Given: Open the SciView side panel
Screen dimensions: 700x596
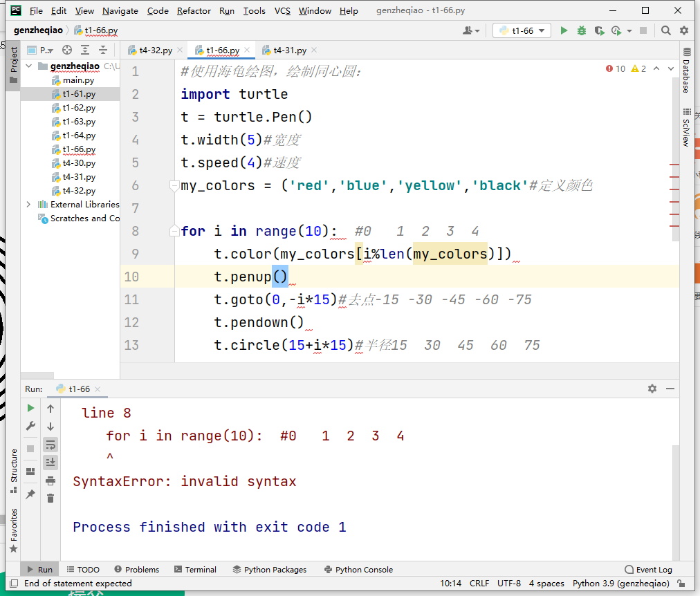Looking at the screenshot, I should click(687, 127).
